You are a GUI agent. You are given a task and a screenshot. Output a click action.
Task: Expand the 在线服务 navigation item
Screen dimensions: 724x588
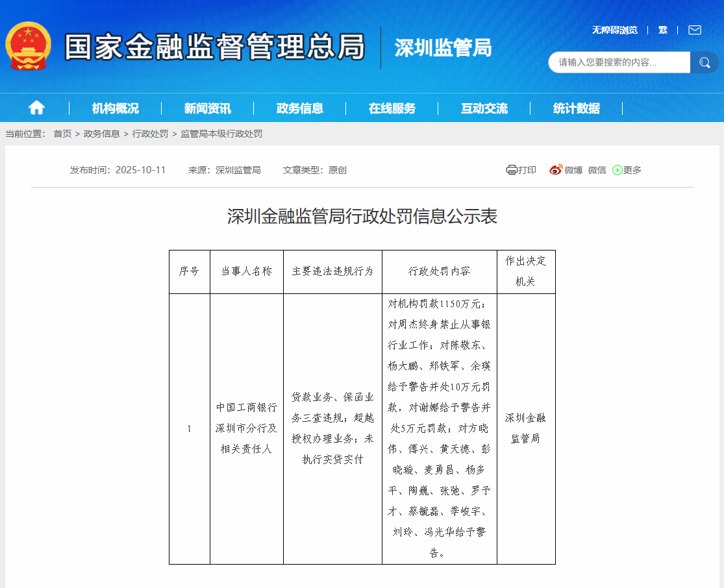[392, 108]
